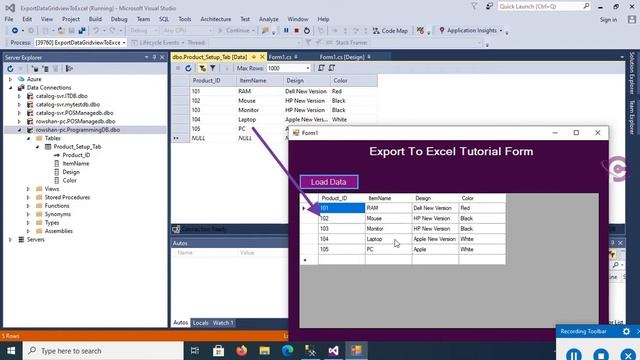
Task: Click the Undo toolbar icon
Action: point(96,31)
